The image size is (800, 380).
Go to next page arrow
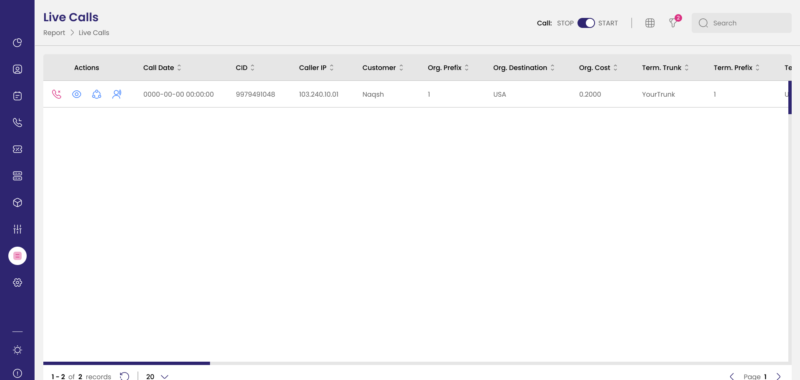click(778, 376)
